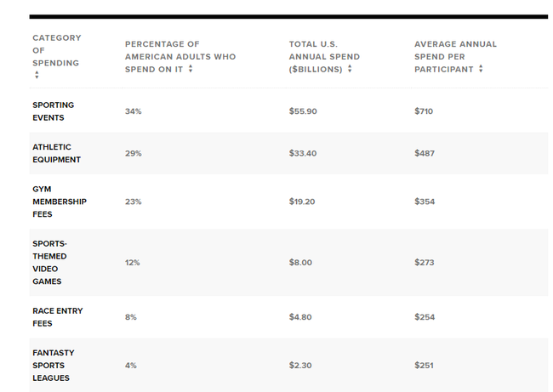The image size is (553, 392).
Task: Click Average Annual Spend Per Participant header
Action: pyautogui.click(x=455, y=57)
